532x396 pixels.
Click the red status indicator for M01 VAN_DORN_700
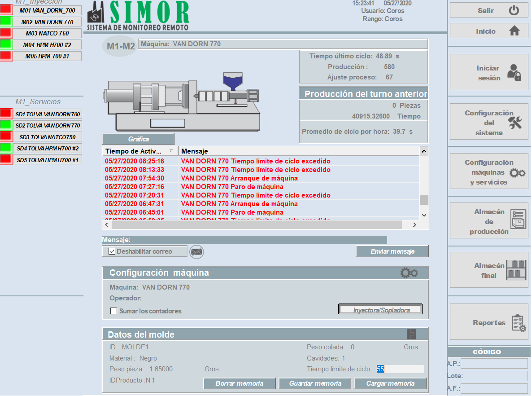pyautogui.click(x=6, y=10)
